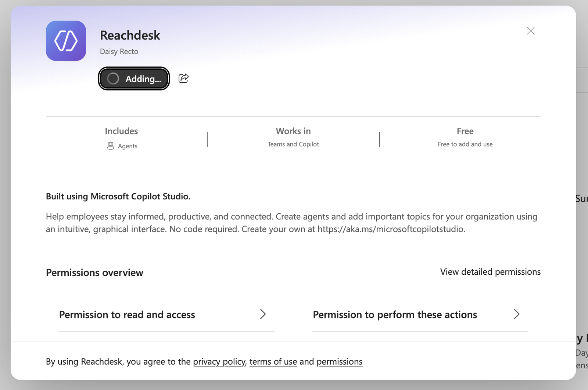This screenshot has width=588, height=390.
Task: Click the publisher name Daisy Recto
Action: pyautogui.click(x=119, y=51)
